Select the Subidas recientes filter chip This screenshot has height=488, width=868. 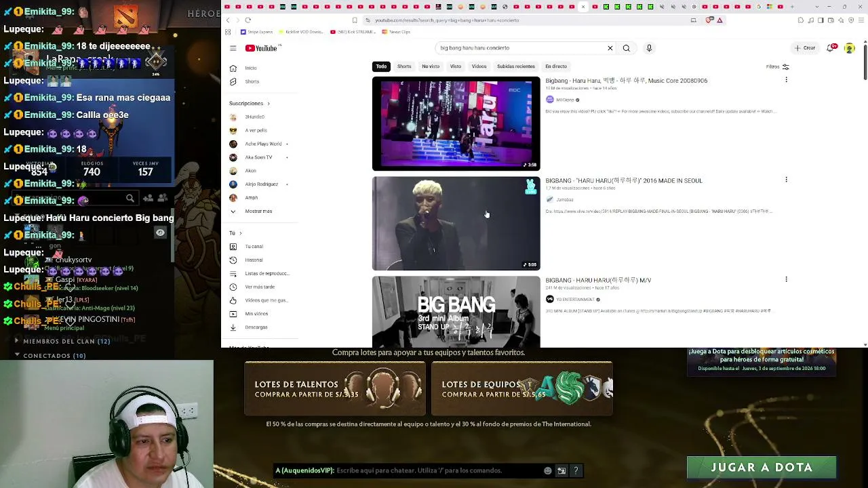(x=516, y=66)
